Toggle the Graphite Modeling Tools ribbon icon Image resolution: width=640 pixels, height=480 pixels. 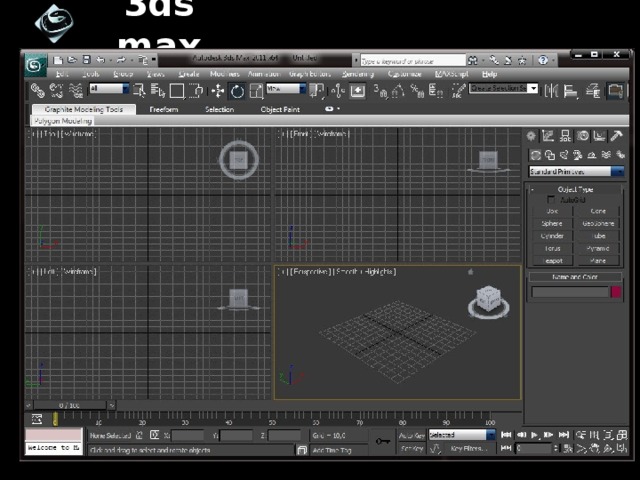tap(615, 91)
